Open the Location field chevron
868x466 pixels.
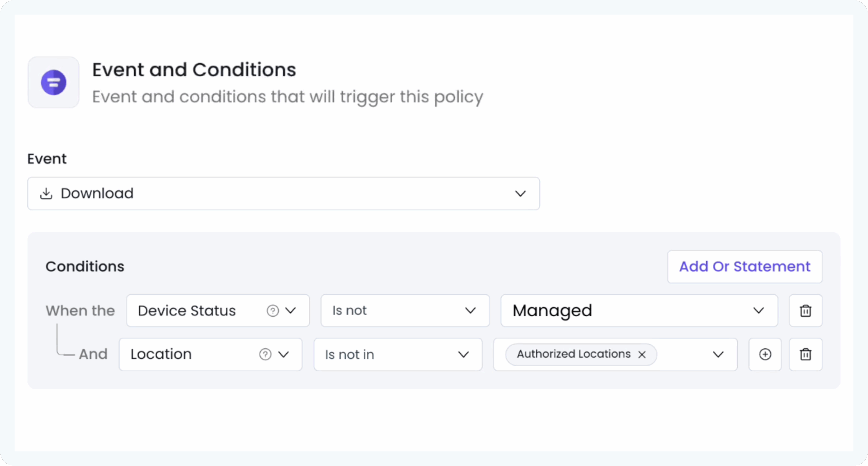pos(283,354)
